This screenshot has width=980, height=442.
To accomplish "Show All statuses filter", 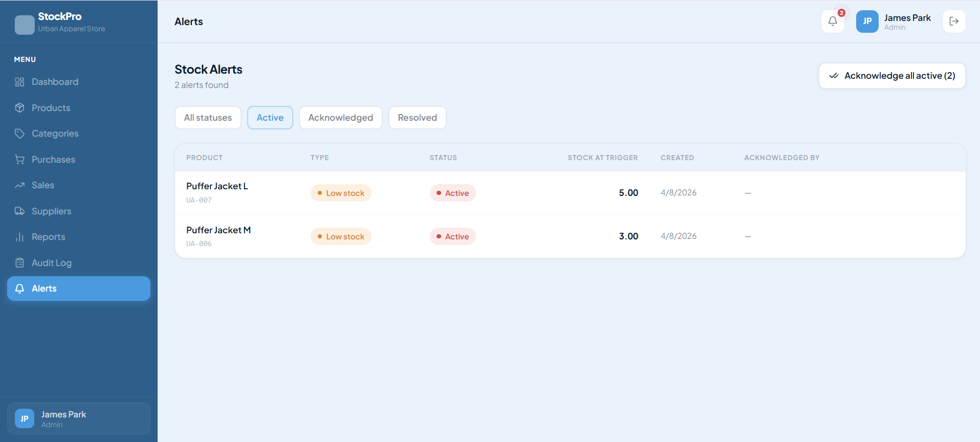I will (208, 118).
